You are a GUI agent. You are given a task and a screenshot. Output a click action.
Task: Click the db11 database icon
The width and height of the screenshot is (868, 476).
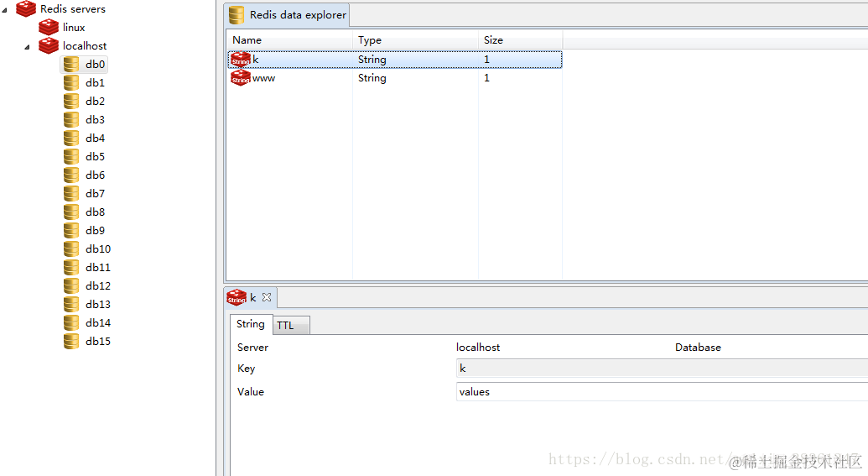[71, 267]
